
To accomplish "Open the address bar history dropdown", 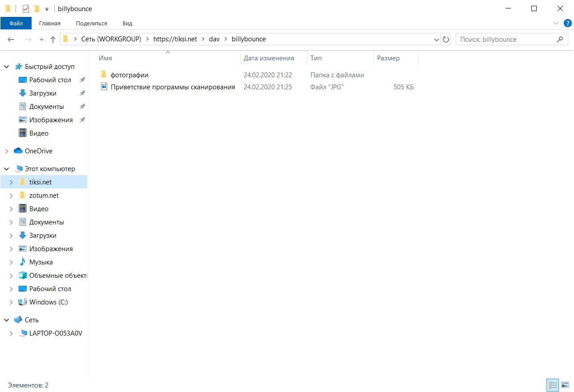I will point(436,40).
